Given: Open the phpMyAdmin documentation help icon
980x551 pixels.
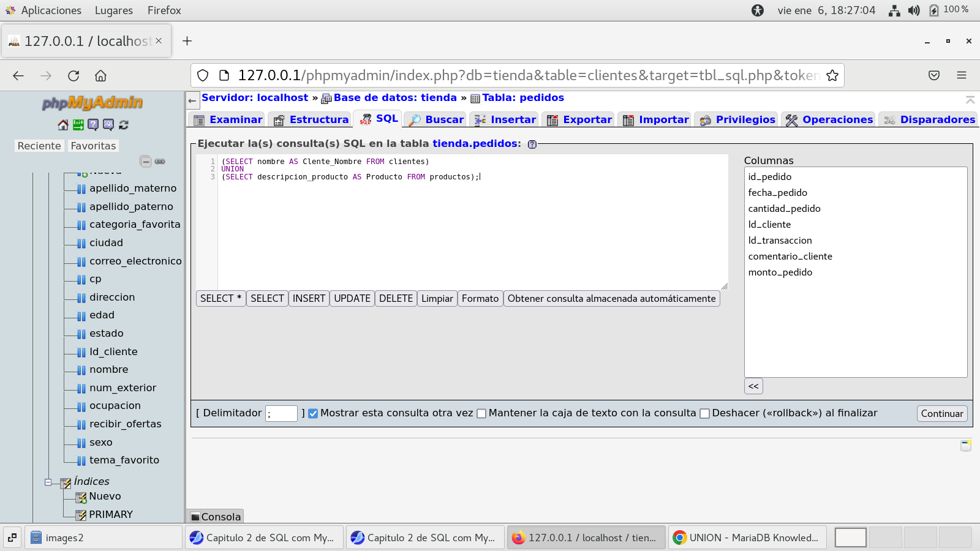Looking at the screenshot, I should coord(93,125).
